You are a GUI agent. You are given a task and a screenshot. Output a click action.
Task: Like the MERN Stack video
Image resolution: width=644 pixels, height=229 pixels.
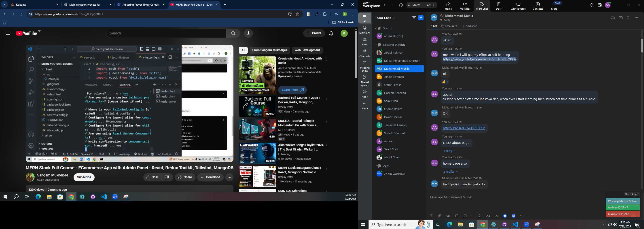coord(152,177)
